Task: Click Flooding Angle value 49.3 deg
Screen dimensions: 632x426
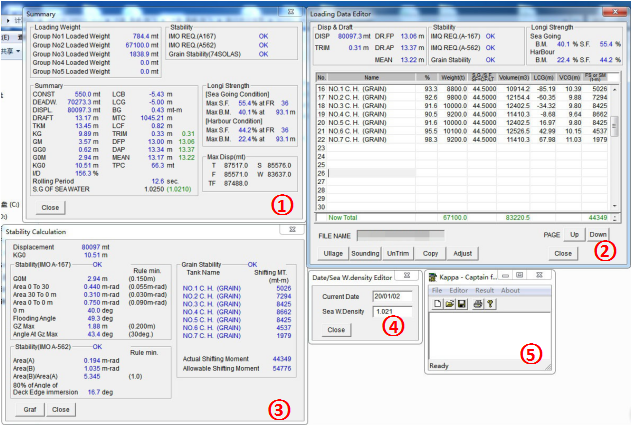Action: 100,318
